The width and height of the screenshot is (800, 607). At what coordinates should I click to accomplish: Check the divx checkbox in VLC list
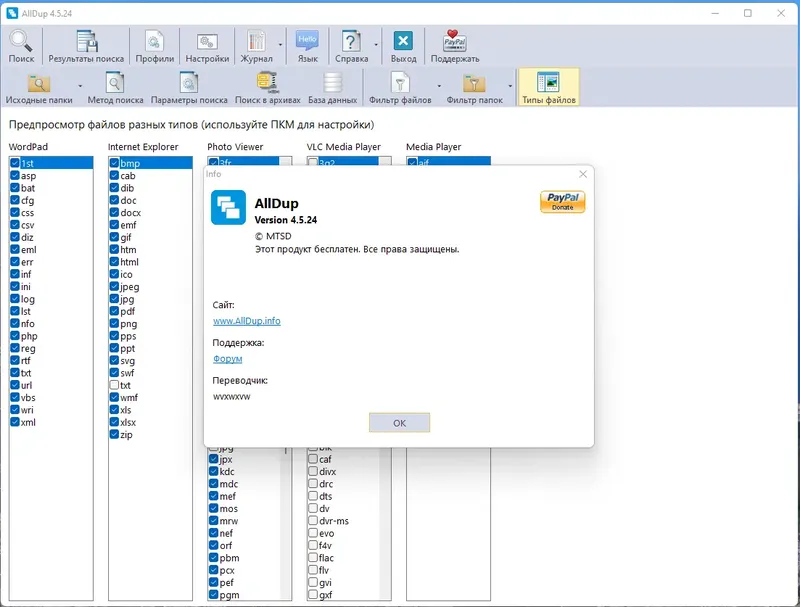pyautogui.click(x=313, y=471)
